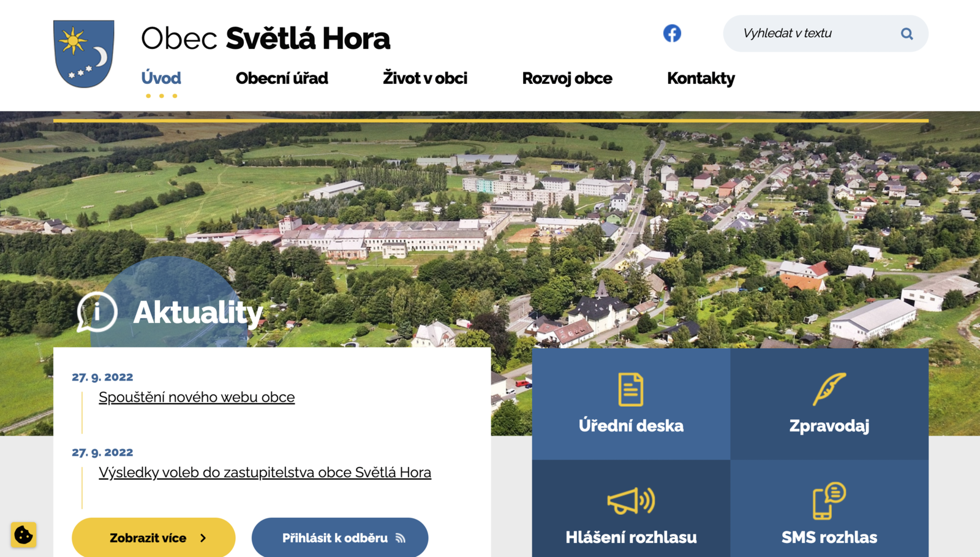This screenshot has width=980, height=557.
Task: Open the Facebook page icon
Action: point(672,33)
